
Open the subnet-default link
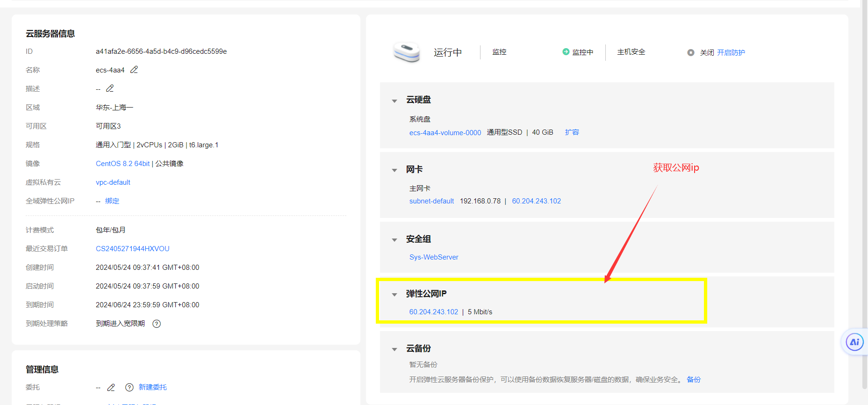[x=432, y=201]
